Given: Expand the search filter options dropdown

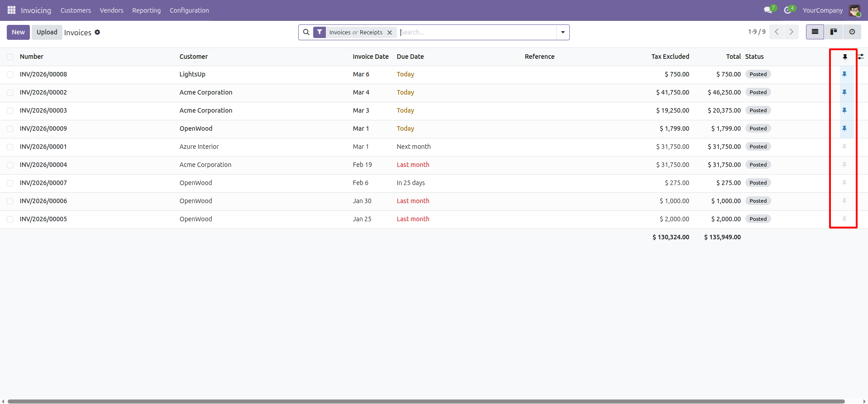Looking at the screenshot, I should pos(563,32).
